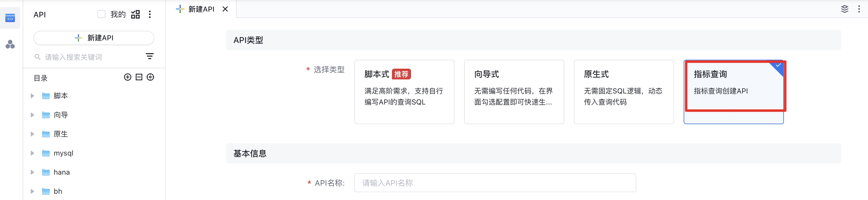The width and height of the screenshot is (868, 200).
Task: Click the 新建API button in sidebar
Action: 94,38
